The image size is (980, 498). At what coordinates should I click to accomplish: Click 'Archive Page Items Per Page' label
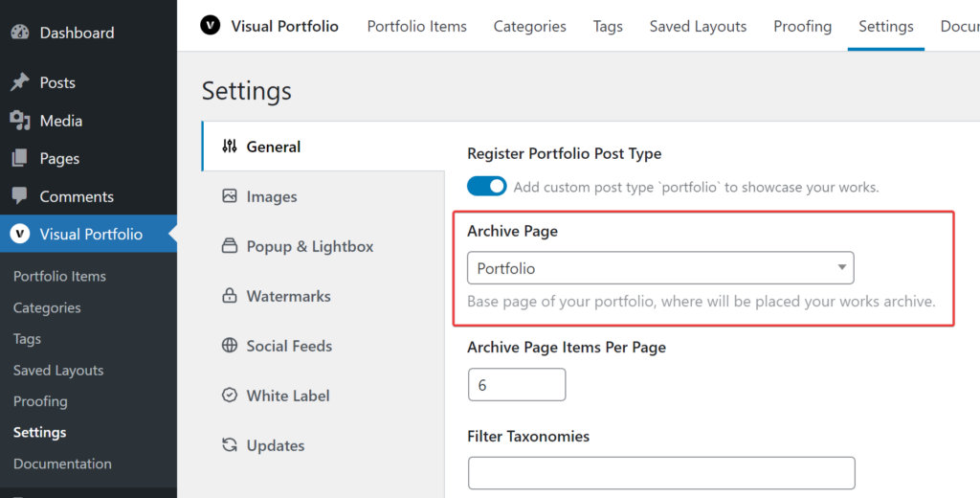click(x=567, y=348)
